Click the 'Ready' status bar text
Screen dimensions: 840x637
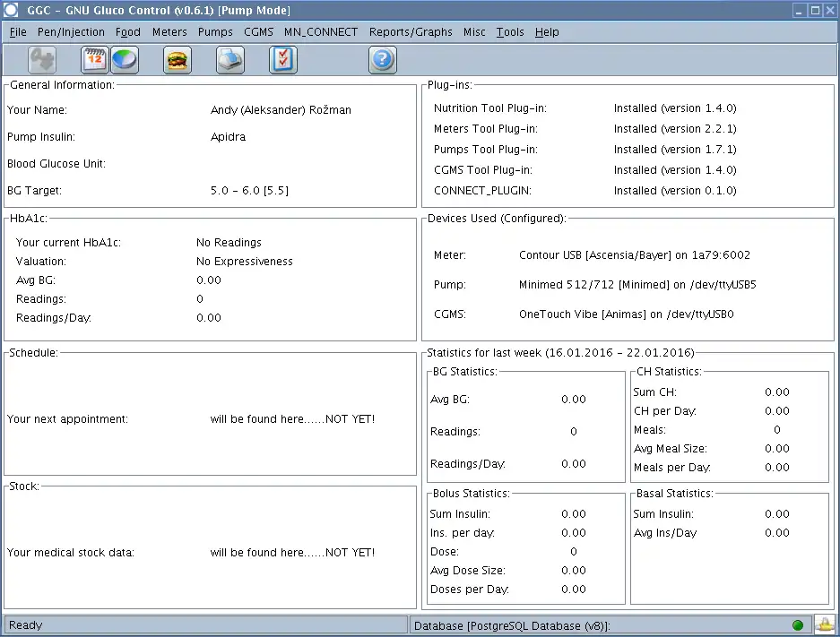click(x=25, y=625)
